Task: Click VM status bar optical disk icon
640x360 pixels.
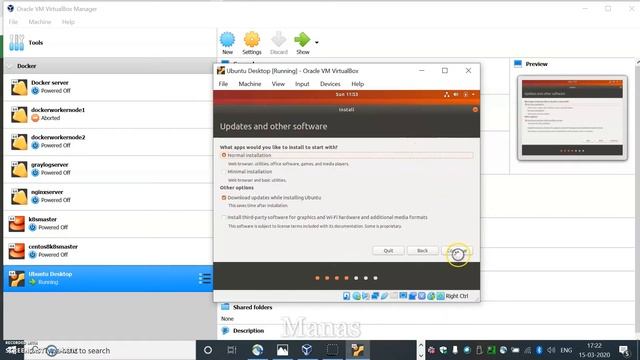Action: click(x=356, y=296)
